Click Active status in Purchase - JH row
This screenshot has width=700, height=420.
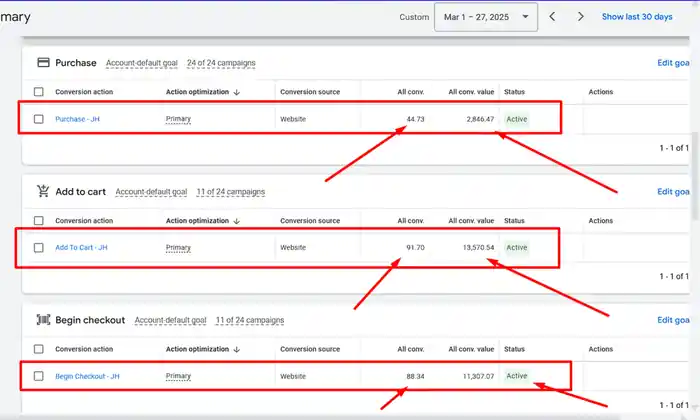(x=517, y=119)
